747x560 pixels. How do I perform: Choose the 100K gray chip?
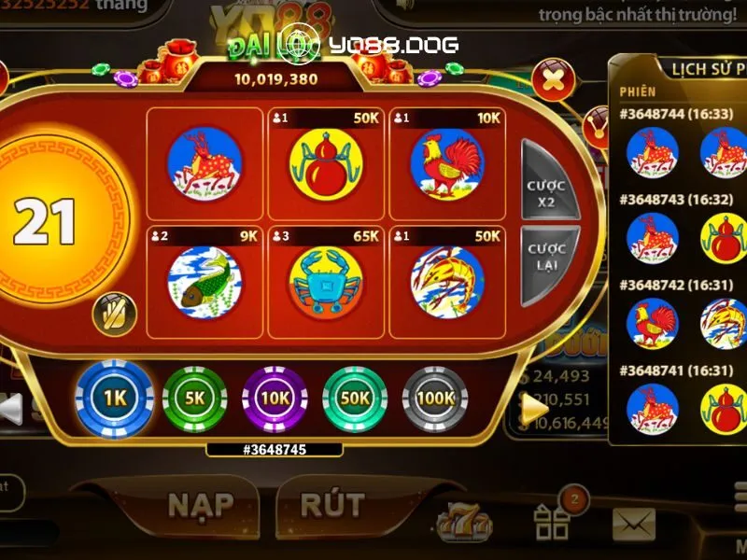pos(435,399)
